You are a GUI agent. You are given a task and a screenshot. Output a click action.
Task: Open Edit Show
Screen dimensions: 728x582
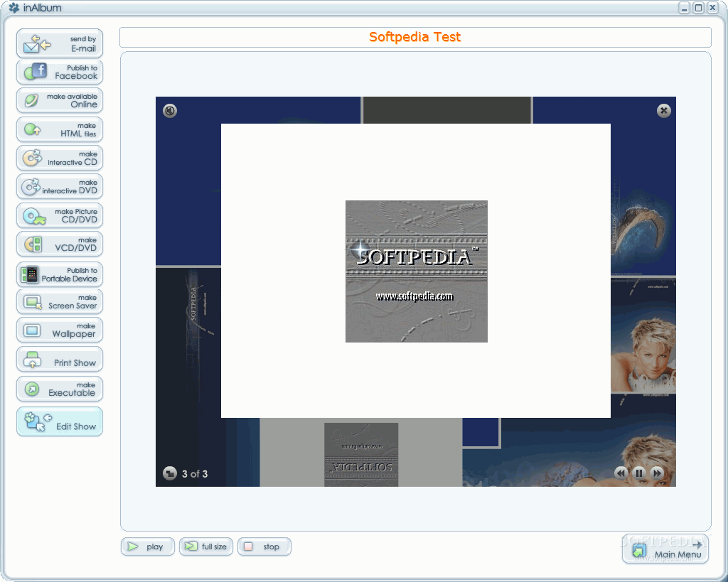pyautogui.click(x=60, y=421)
